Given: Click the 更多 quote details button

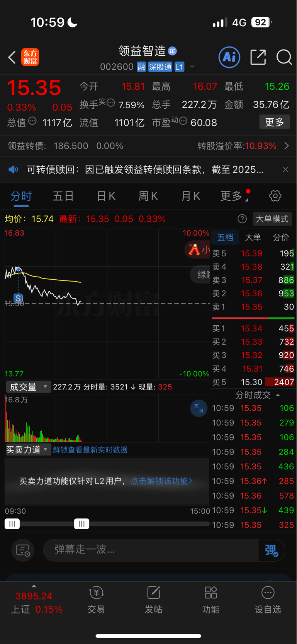Looking at the screenshot, I should pos(275,122).
